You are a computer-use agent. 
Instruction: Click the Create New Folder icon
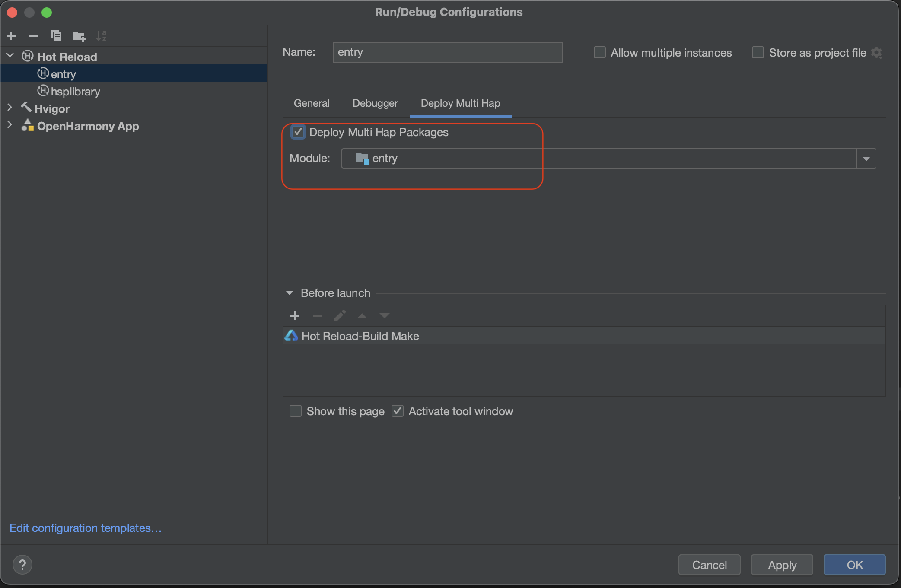pyautogui.click(x=79, y=36)
